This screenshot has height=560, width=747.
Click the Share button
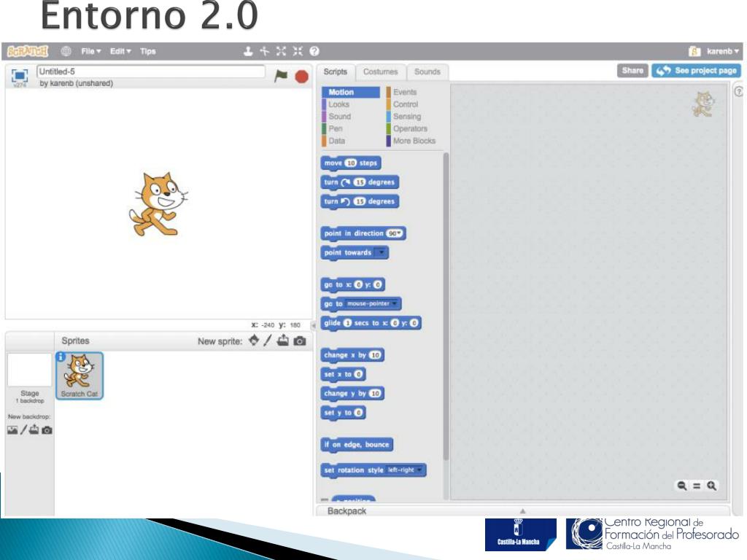tap(632, 71)
